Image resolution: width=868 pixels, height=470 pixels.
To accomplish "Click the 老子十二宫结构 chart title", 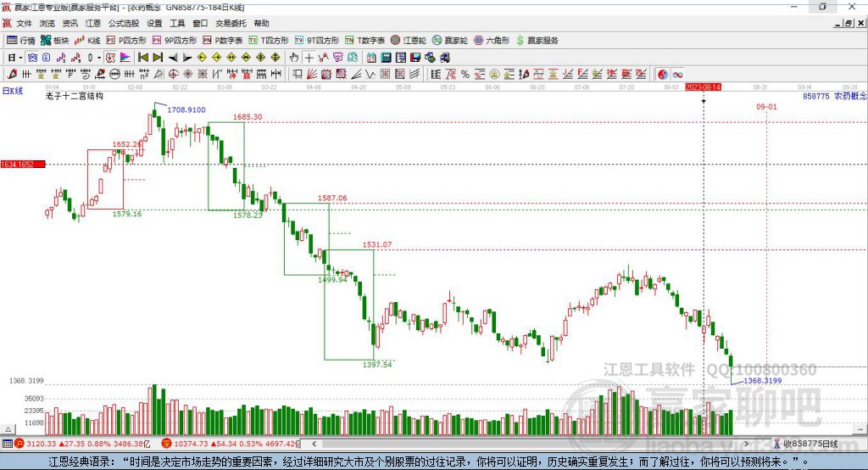I will pos(75,96).
